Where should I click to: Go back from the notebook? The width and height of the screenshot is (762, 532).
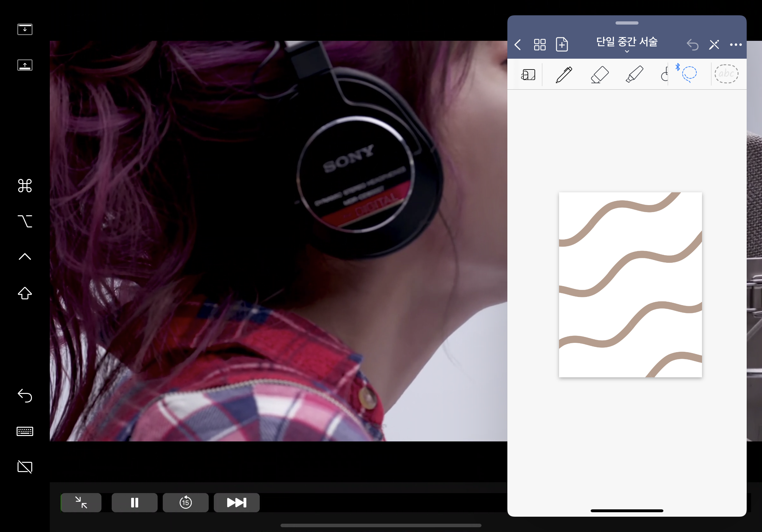point(518,44)
